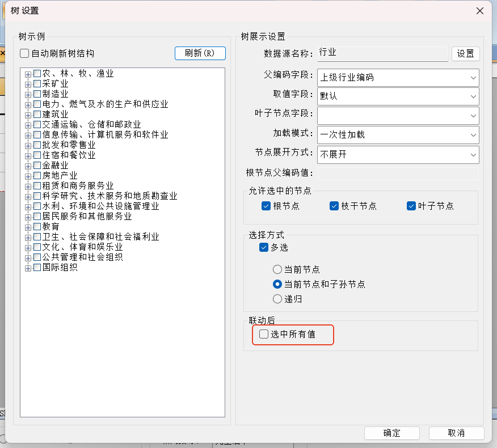Viewport: 497px width, 448px height.
Task: Click the 设置 button beside 数据源名称
Action: tap(465, 54)
